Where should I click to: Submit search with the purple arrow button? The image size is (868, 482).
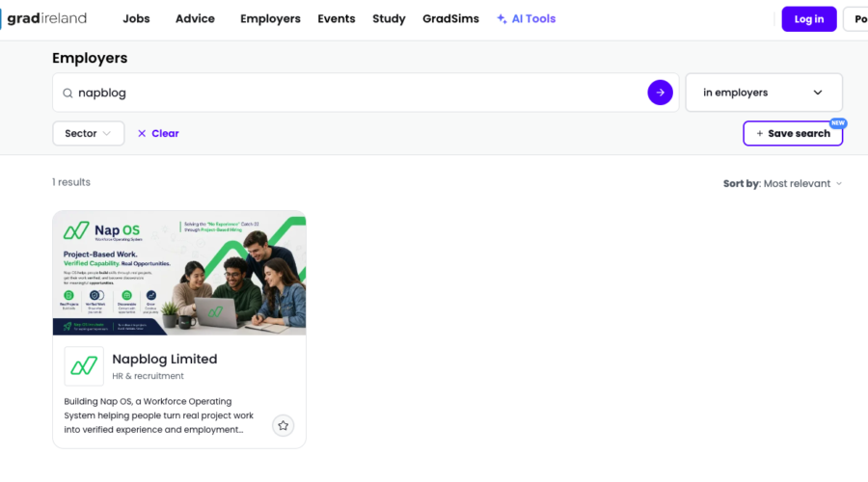pyautogui.click(x=660, y=93)
